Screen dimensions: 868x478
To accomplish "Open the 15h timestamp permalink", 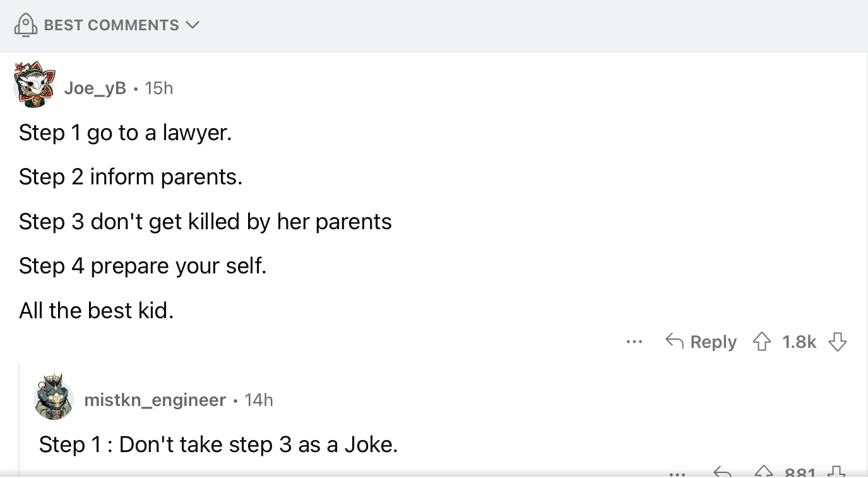I will click(x=158, y=88).
